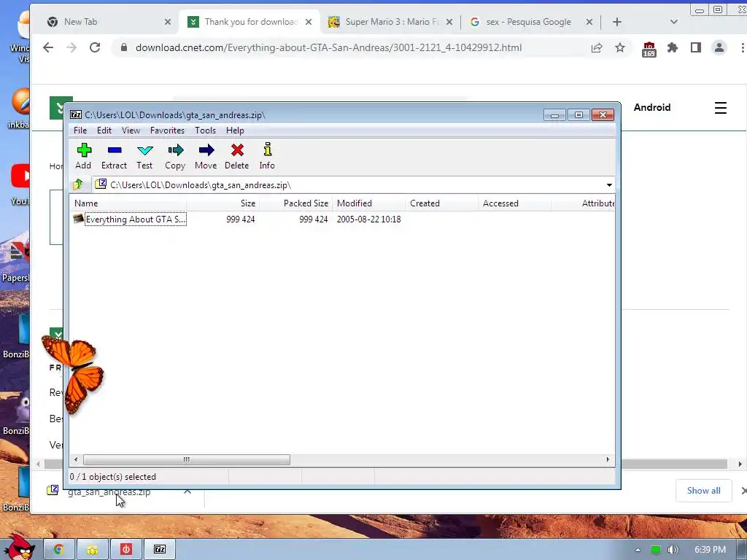Sort by the Accessed column header
Viewport: 747px width, 560px height.
click(514, 203)
